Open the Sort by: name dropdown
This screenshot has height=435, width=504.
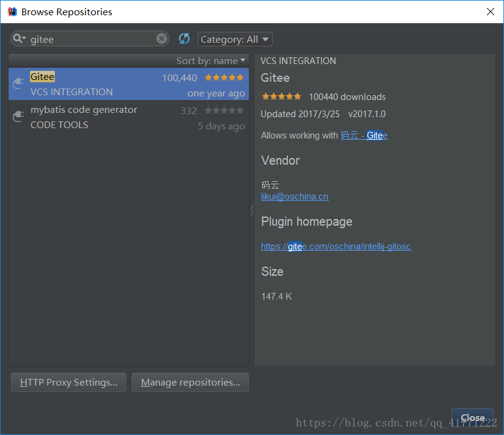(211, 61)
